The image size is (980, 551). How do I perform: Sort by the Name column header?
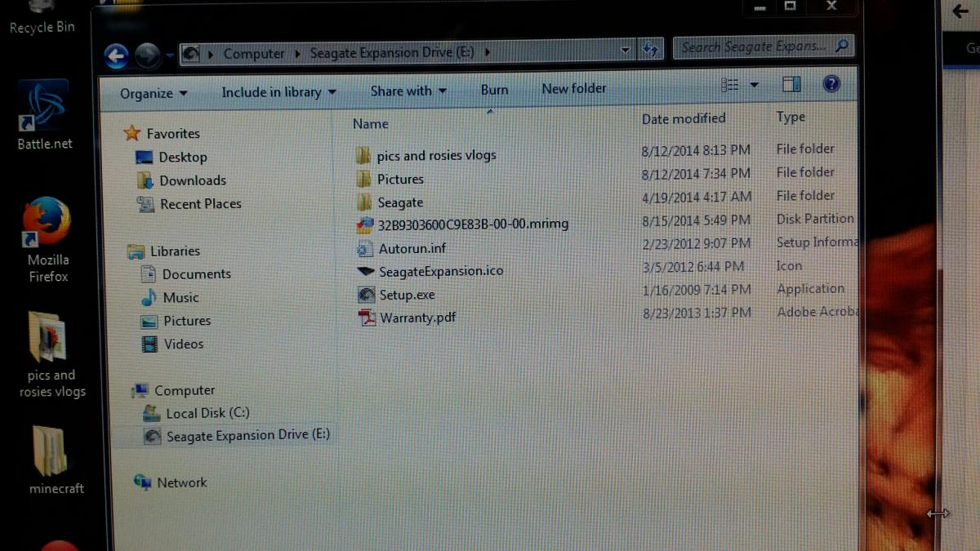pos(371,124)
